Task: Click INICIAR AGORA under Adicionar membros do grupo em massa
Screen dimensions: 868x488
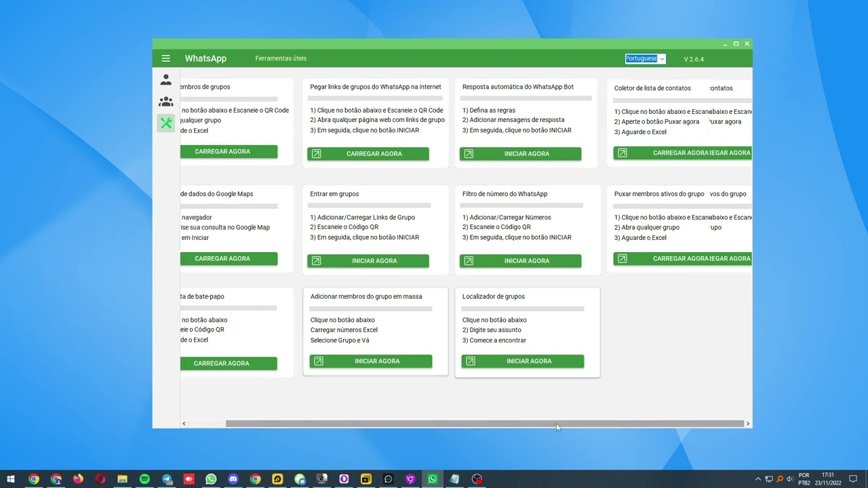Action: [x=371, y=361]
